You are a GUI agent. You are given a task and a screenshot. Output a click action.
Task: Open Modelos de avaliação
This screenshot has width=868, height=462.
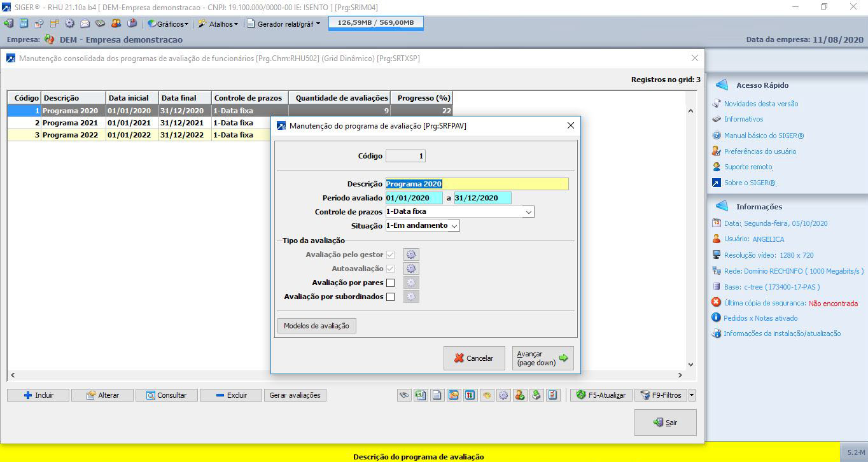point(317,326)
